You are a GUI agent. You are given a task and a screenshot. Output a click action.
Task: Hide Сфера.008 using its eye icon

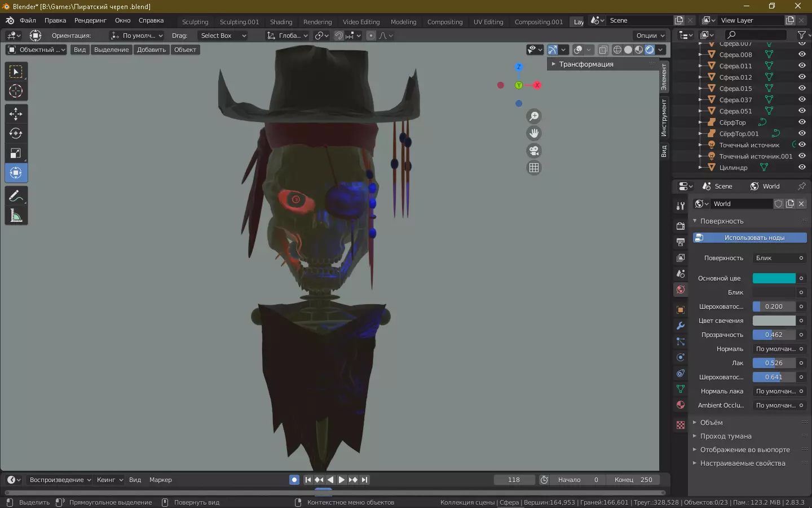point(802,55)
